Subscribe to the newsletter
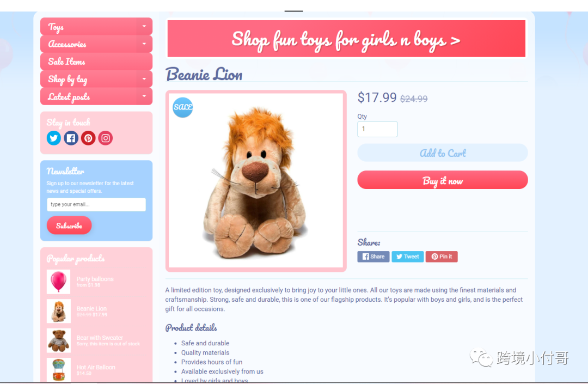 [x=69, y=225]
